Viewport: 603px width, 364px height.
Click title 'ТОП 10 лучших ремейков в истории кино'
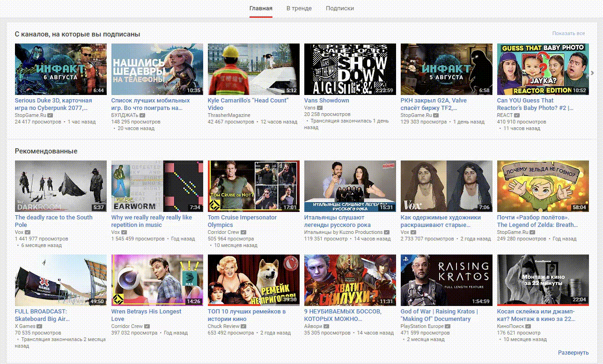pos(247,315)
